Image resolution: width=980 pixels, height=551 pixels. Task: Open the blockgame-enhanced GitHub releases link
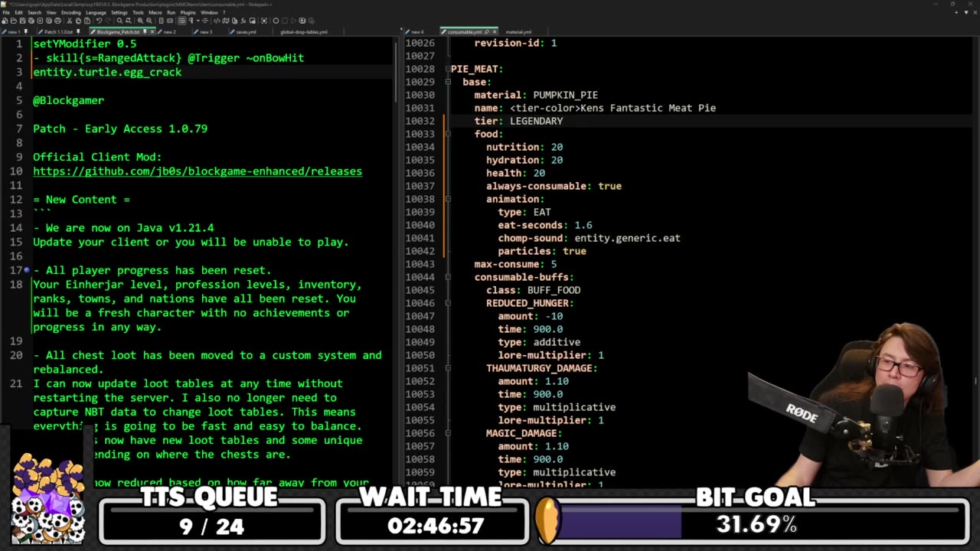coord(198,171)
